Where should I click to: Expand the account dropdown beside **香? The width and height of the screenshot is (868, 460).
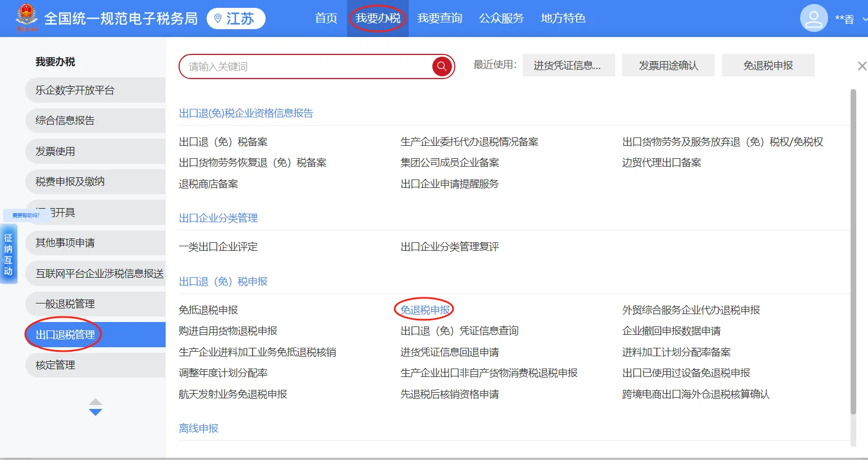865,20
